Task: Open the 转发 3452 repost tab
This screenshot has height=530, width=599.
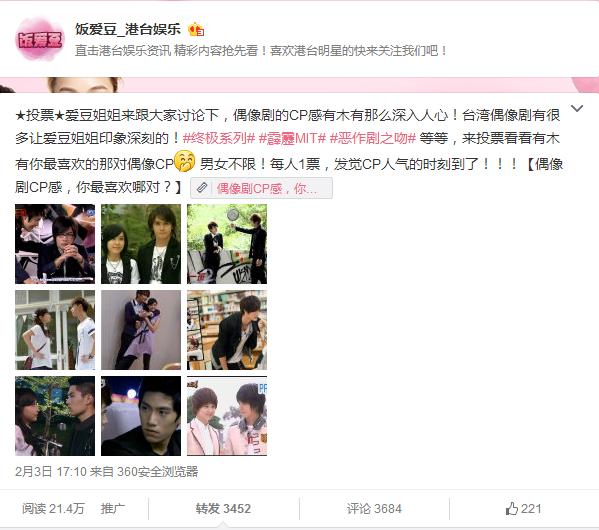Action: pos(223,509)
